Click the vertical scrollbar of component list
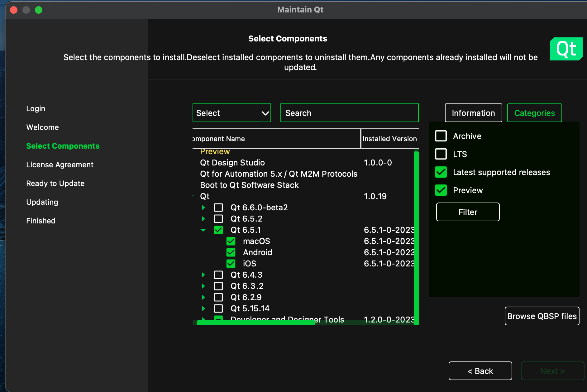 [x=416, y=238]
